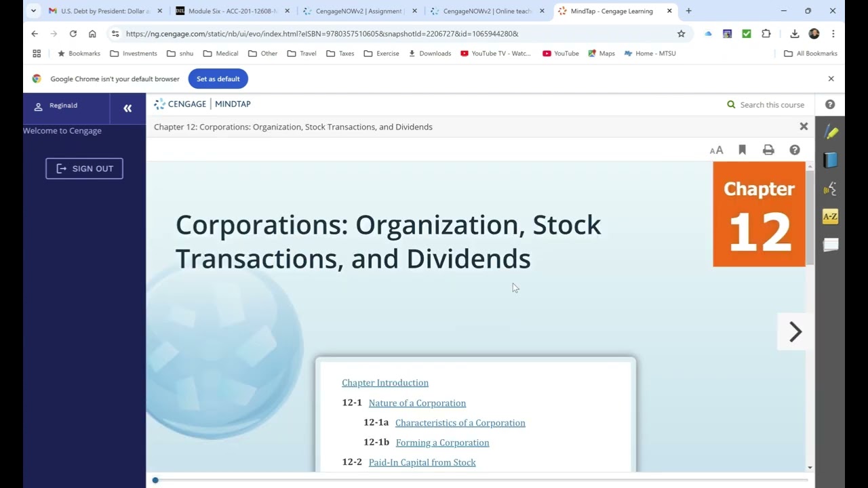Open the All Bookmarks folder
The height and width of the screenshot is (488, 868).
coord(810,54)
